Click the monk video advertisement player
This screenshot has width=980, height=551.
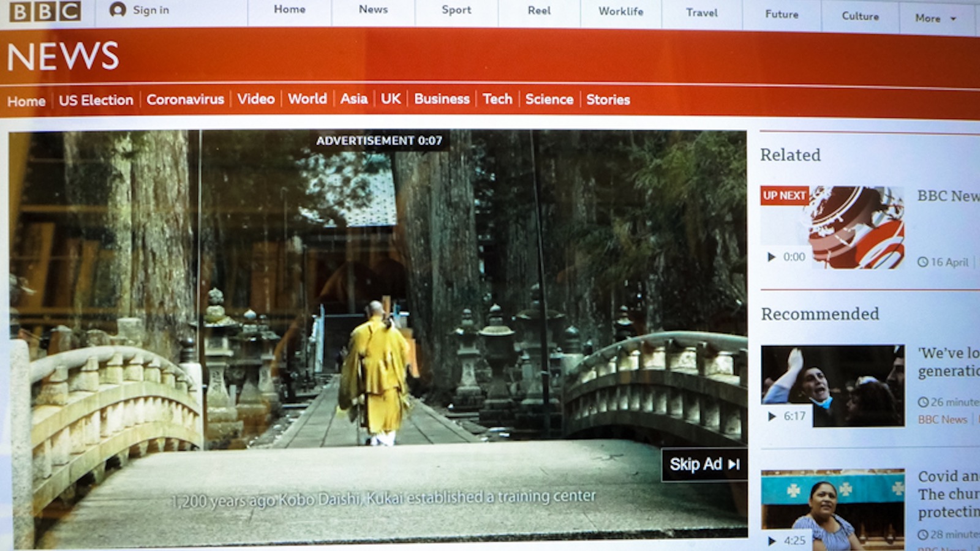378,337
